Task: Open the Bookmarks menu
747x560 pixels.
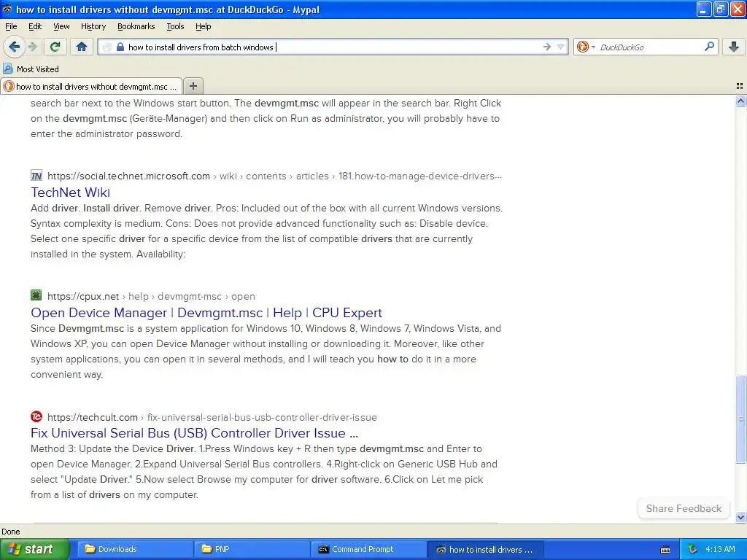Action: [136, 26]
